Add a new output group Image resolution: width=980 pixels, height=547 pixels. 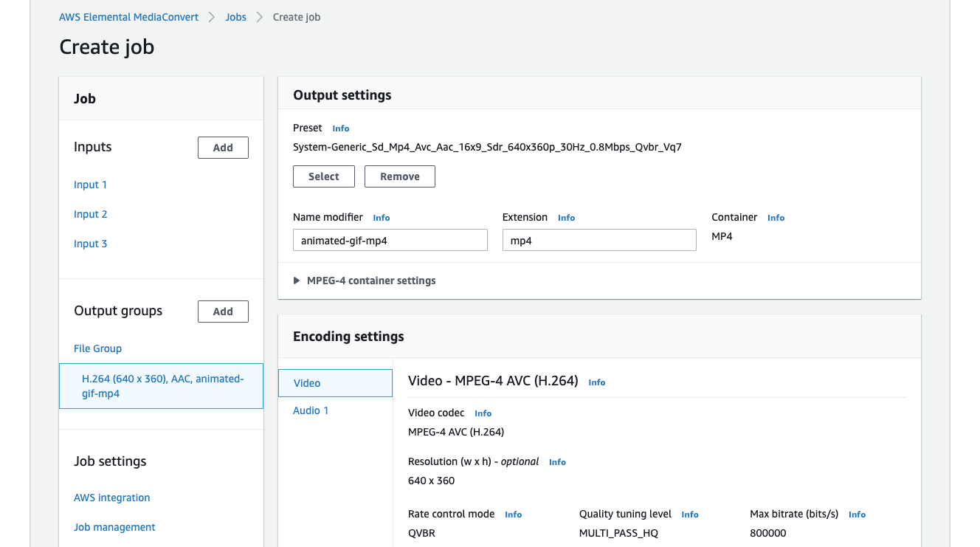(223, 312)
